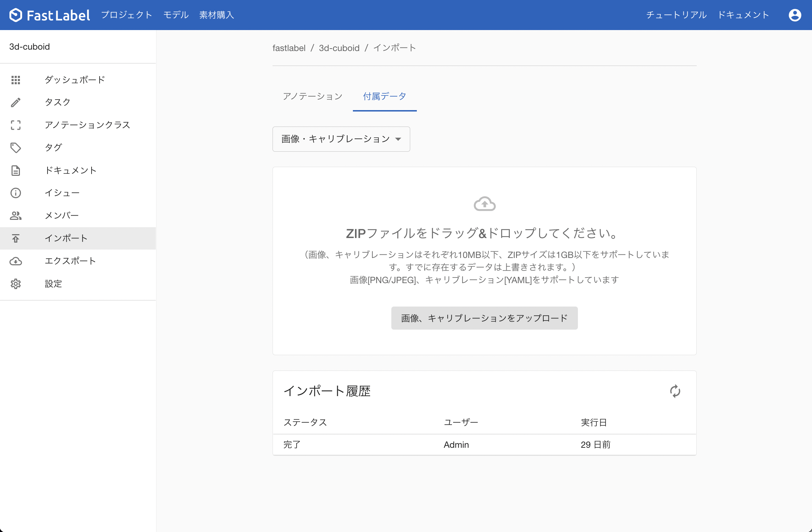
Task: Click the members people icon
Action: point(16,216)
